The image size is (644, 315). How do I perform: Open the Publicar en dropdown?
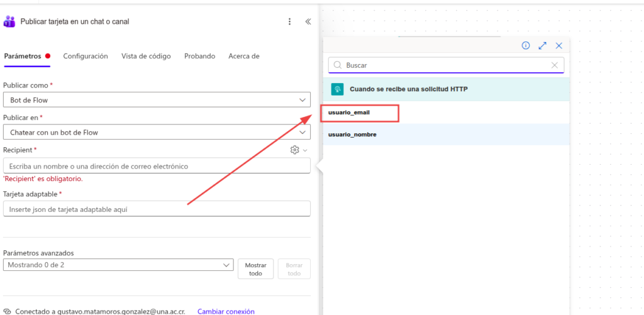tap(157, 132)
